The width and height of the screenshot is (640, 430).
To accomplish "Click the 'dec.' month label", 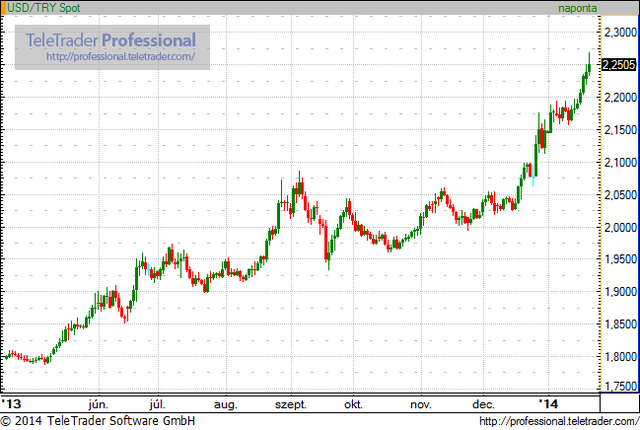I will click(484, 404).
